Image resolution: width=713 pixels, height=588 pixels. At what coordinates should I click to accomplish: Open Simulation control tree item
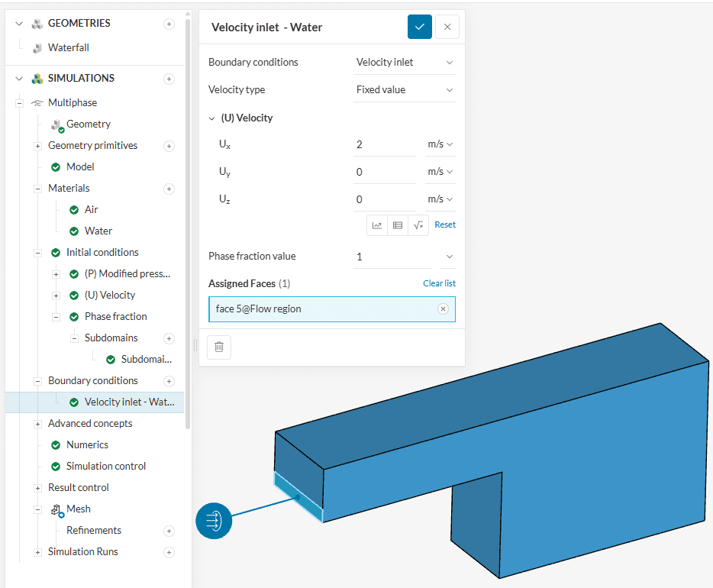[105, 467]
